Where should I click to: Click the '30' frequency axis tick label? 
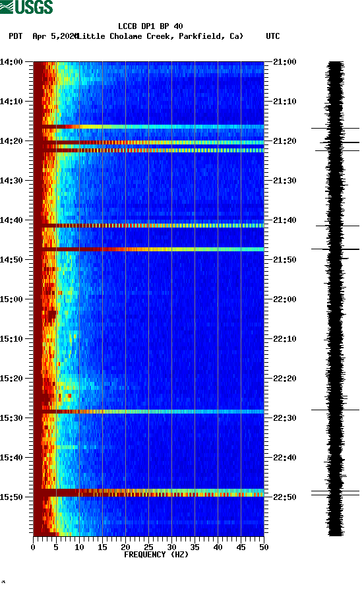pyautogui.click(x=171, y=547)
